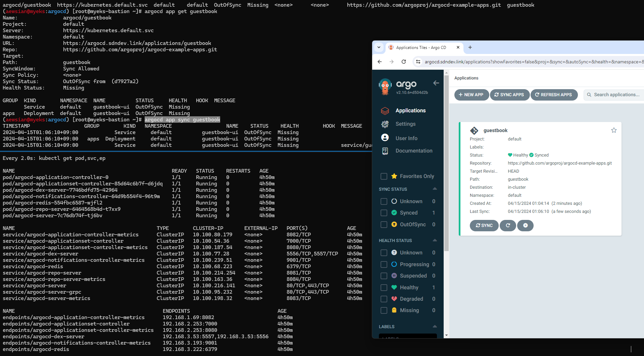Open Settings from the sidebar
644x356 pixels.
point(405,124)
